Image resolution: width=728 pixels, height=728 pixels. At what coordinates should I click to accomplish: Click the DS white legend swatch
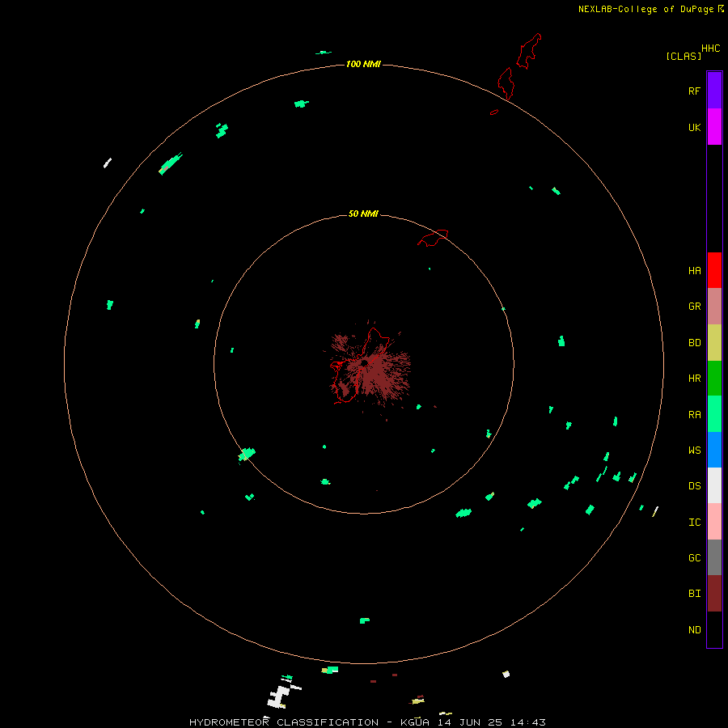714,485
